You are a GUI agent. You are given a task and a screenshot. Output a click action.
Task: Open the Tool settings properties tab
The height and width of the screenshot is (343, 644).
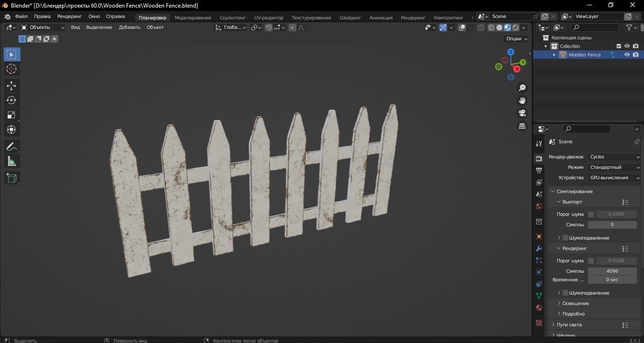pyautogui.click(x=539, y=143)
